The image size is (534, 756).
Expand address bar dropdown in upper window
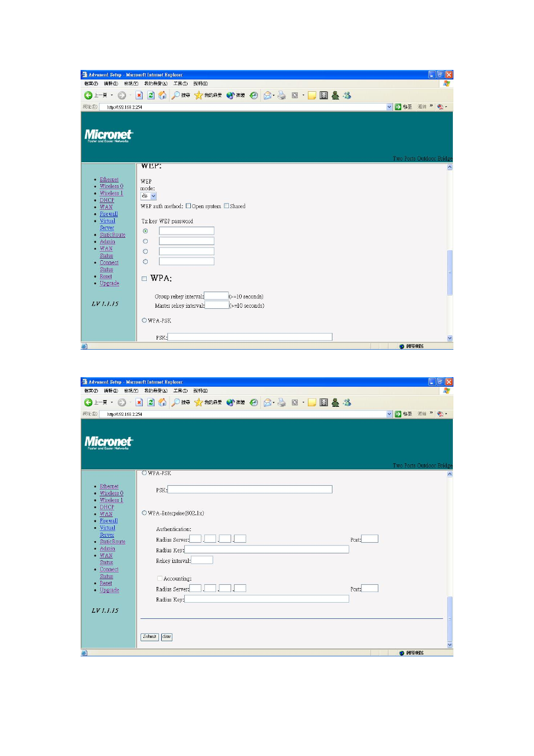coord(390,107)
